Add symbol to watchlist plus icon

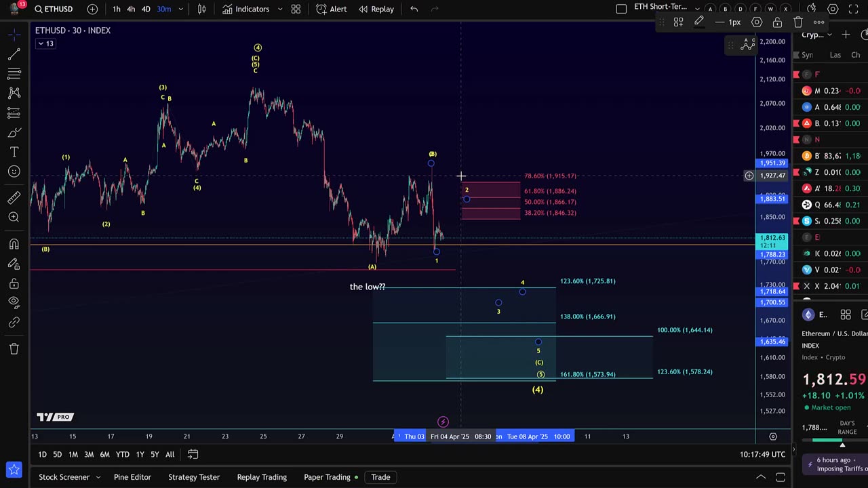846,35
